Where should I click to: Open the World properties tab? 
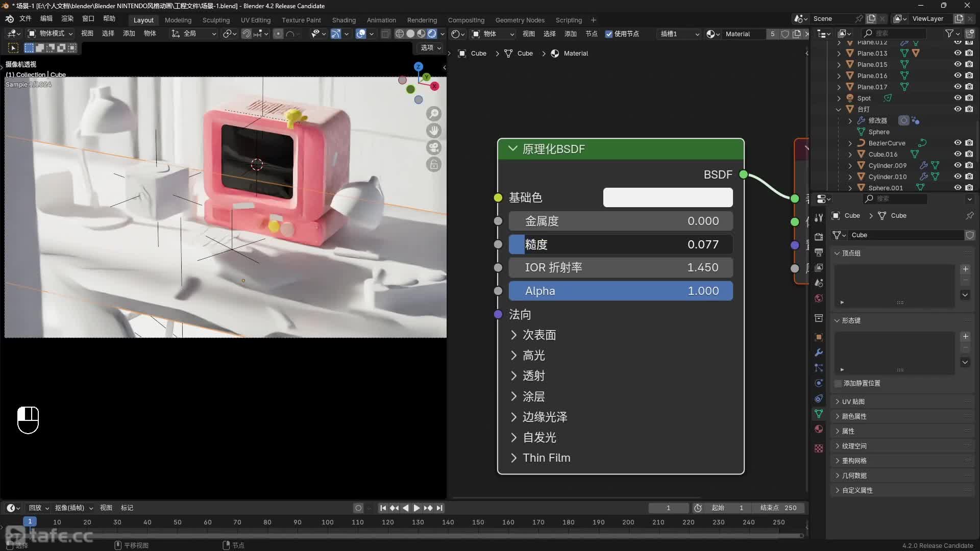point(819,298)
